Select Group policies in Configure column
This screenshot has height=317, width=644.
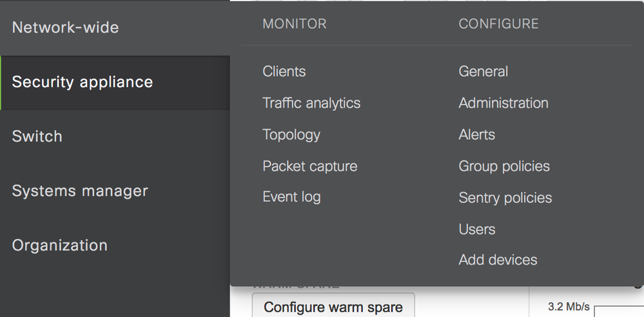click(504, 166)
